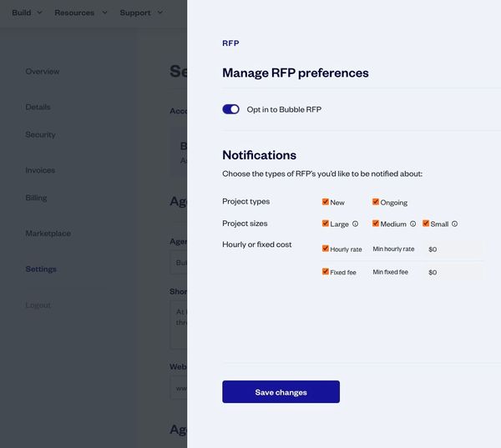Uncheck the Large project size checkbox
The image size is (501, 448).
point(326,224)
